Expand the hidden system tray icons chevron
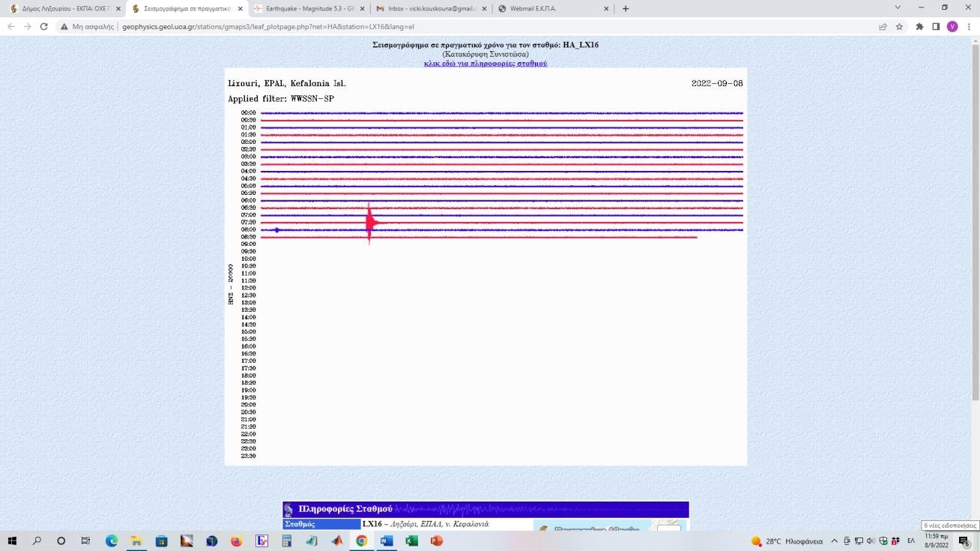Viewport: 980px width, 551px height. coord(835,541)
